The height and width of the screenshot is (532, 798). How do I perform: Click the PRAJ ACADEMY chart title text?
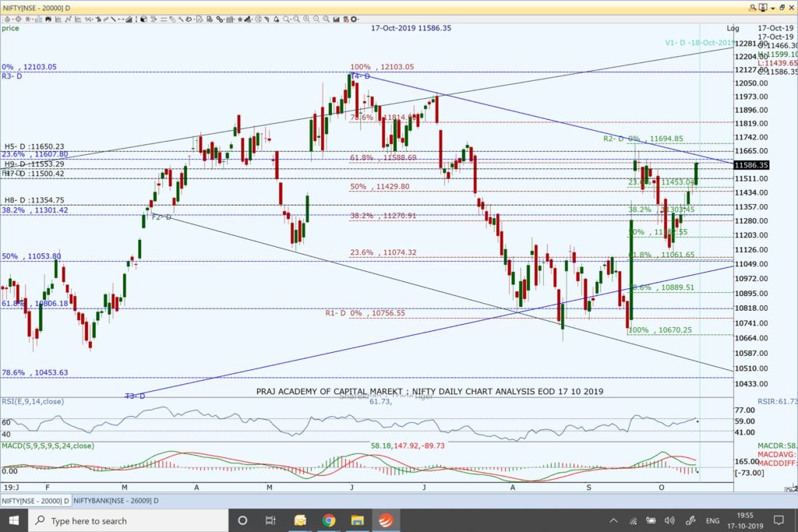pyautogui.click(x=429, y=391)
